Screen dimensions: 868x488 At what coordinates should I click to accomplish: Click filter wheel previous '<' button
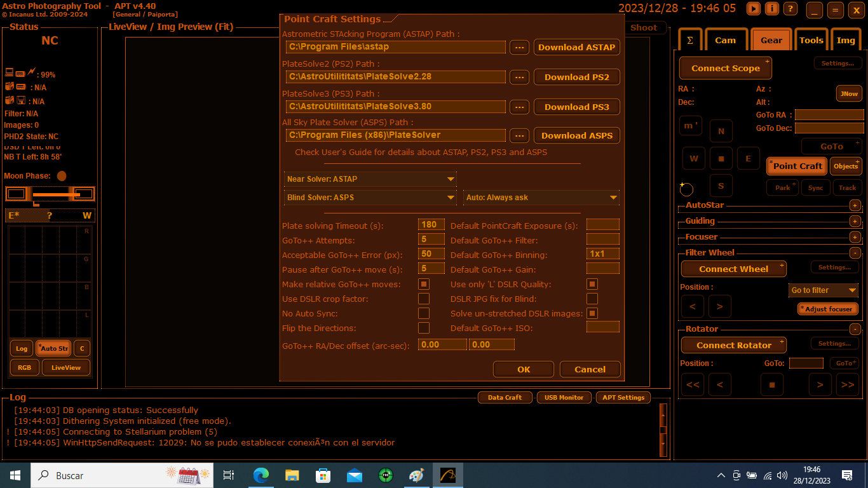click(693, 306)
